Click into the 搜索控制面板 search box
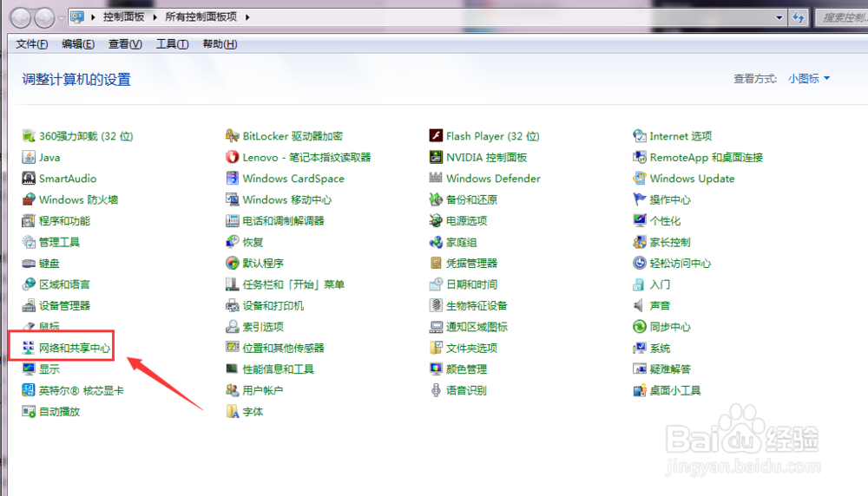868x496 pixels. click(x=842, y=17)
